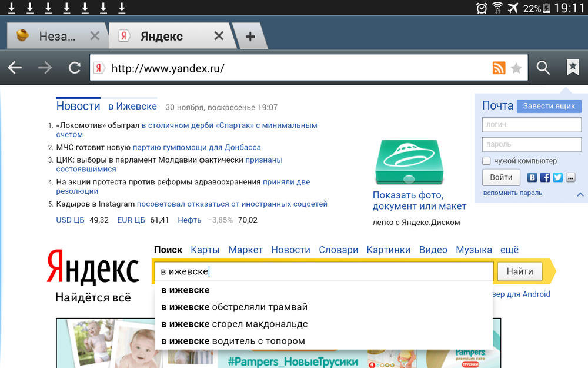Screen dimensions: 588x368
Task: Check the чужой компьютер checkbox
Action: click(486, 161)
